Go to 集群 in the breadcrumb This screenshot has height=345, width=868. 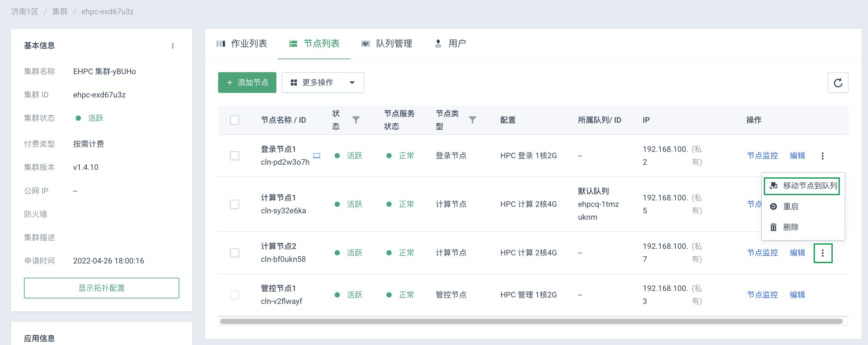tap(60, 12)
